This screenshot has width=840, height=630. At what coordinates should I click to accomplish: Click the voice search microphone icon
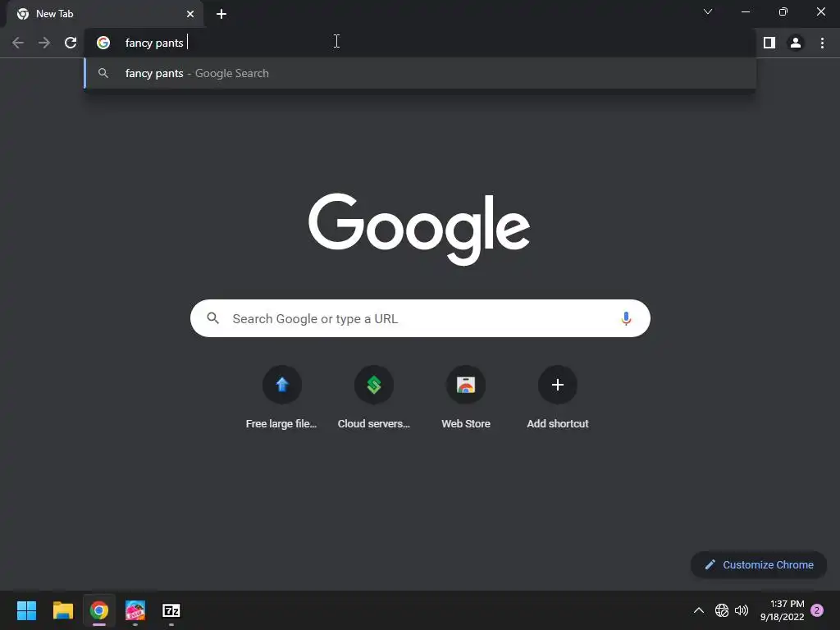(x=626, y=319)
